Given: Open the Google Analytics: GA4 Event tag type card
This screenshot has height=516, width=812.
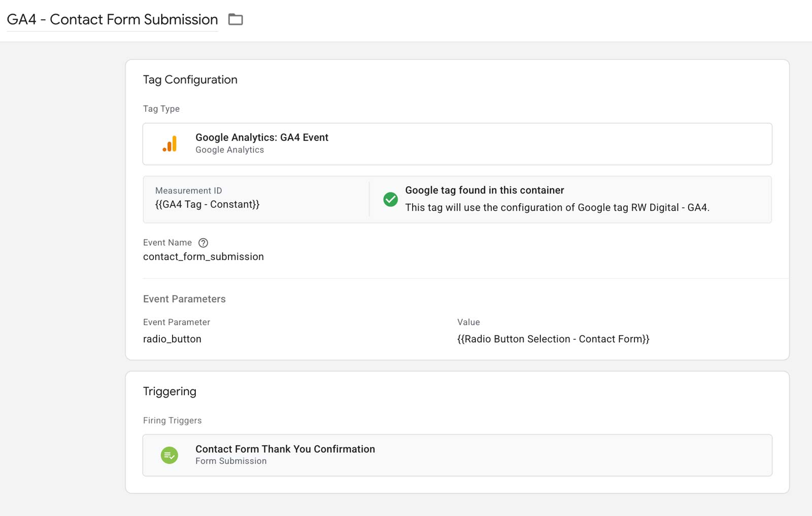Looking at the screenshot, I should pos(457,144).
